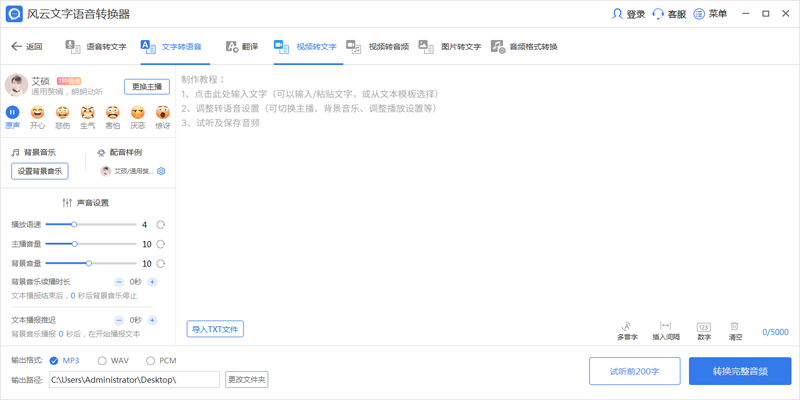Click the 导入TXT文件 button
The image size is (800, 400).
coord(215,329)
